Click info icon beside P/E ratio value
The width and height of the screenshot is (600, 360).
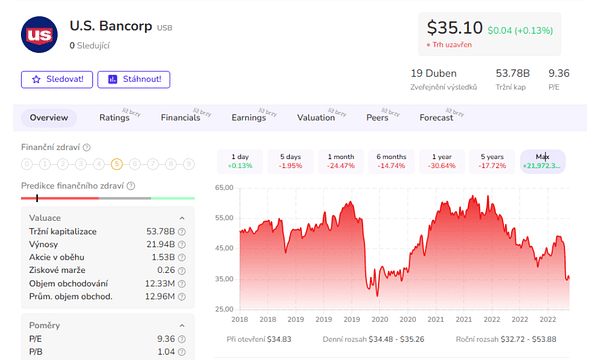182,339
